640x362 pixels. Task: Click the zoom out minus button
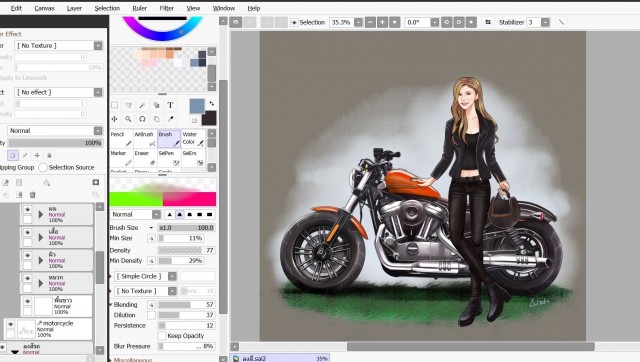(370, 22)
